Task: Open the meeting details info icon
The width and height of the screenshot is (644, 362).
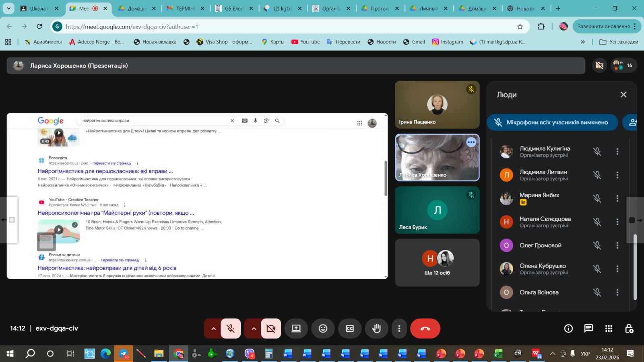Action: [568, 329]
